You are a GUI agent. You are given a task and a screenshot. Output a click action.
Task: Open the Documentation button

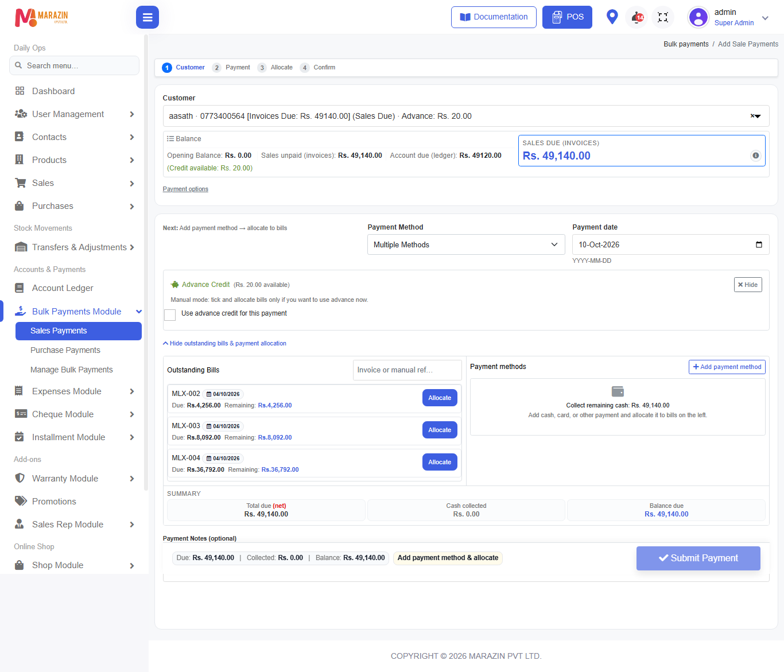[494, 17]
